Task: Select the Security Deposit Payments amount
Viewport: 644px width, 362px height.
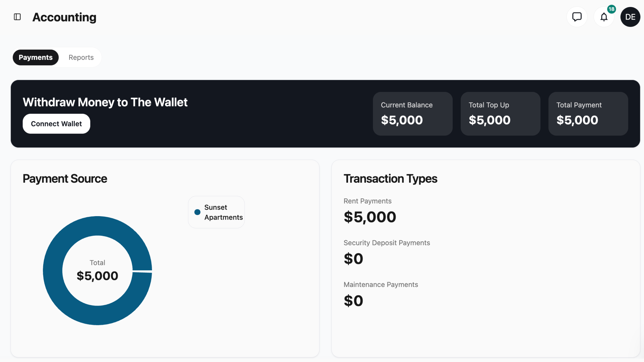Action: pos(353,259)
